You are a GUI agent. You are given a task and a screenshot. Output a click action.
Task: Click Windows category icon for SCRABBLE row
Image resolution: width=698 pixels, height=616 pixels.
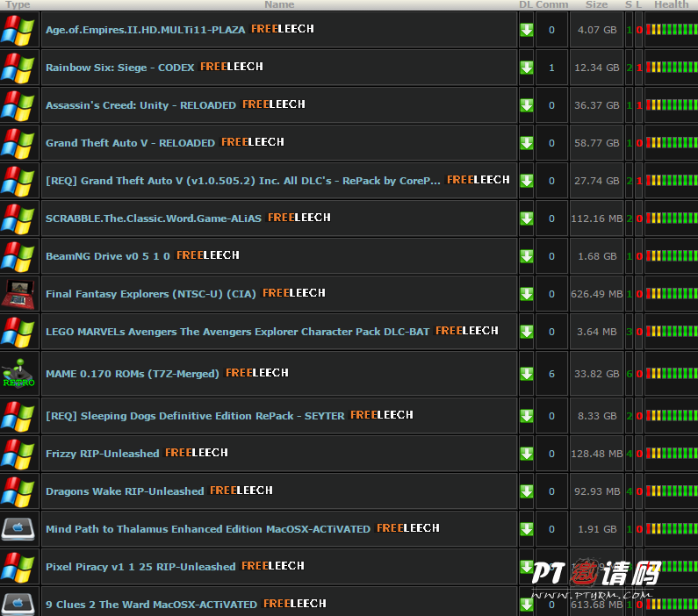click(18, 218)
